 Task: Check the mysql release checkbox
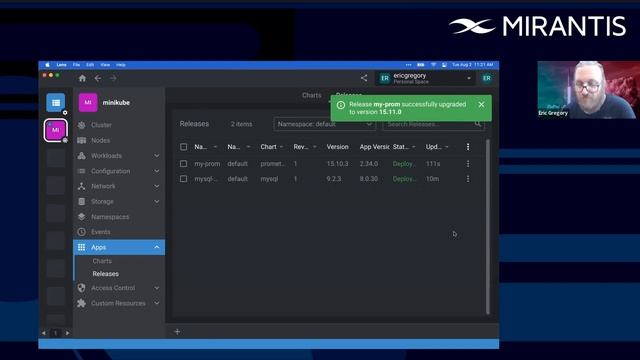(x=184, y=179)
